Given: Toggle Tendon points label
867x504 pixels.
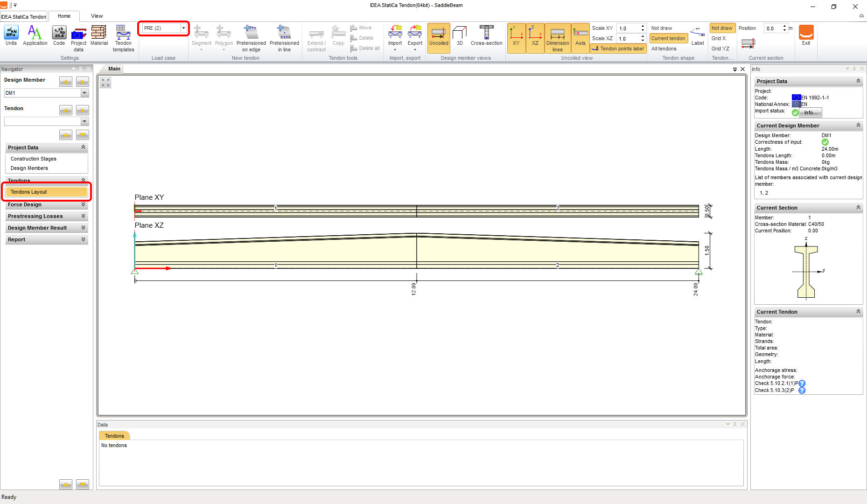Looking at the screenshot, I should (x=618, y=49).
